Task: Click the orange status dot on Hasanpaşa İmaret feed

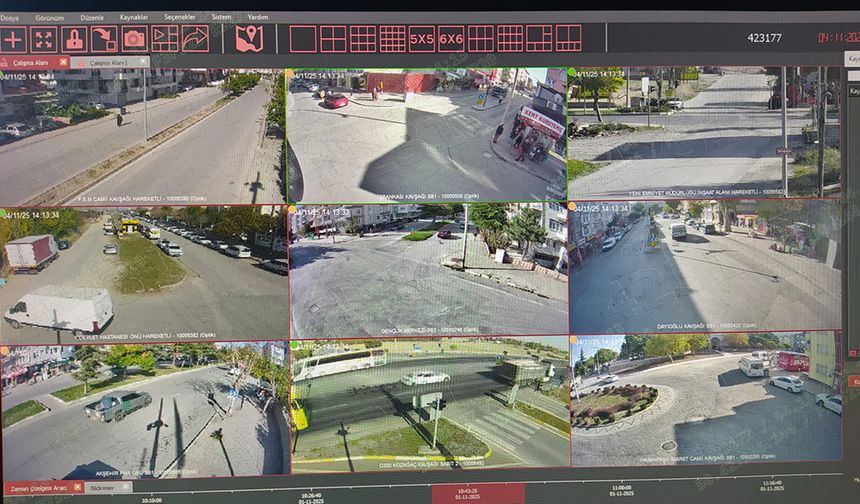Action: pyautogui.click(x=574, y=341)
